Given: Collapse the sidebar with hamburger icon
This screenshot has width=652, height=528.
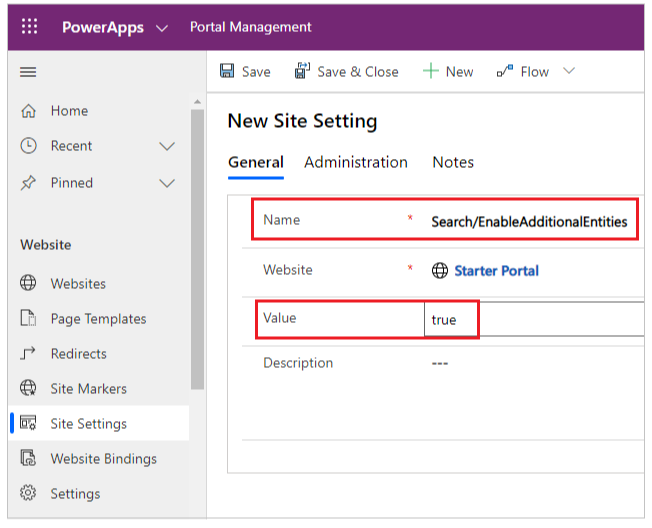Looking at the screenshot, I should pyautogui.click(x=28, y=72).
